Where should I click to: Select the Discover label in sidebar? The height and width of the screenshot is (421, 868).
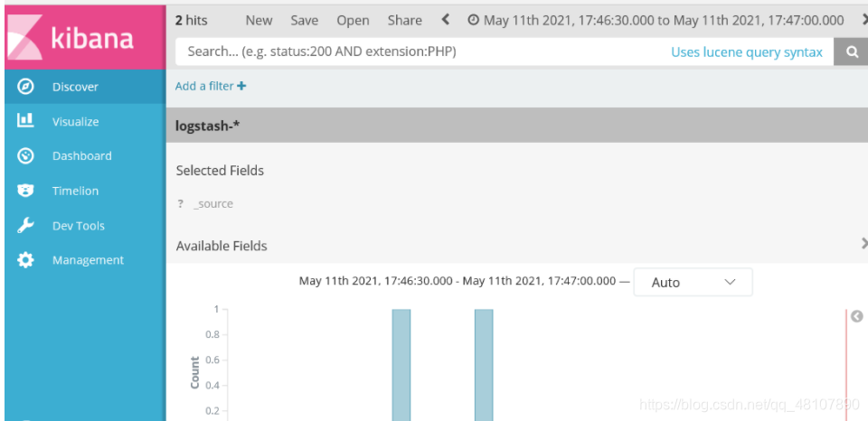[x=75, y=87]
